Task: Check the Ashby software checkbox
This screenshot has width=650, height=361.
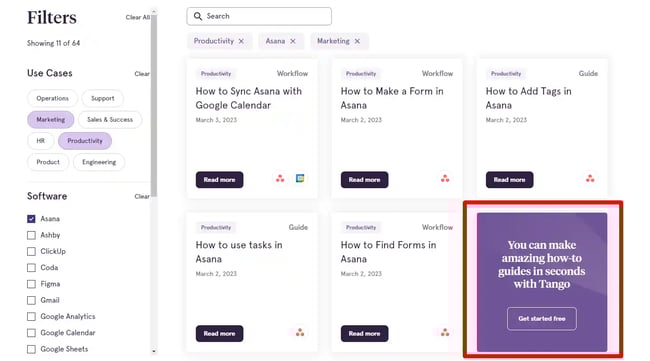Action: coord(31,235)
